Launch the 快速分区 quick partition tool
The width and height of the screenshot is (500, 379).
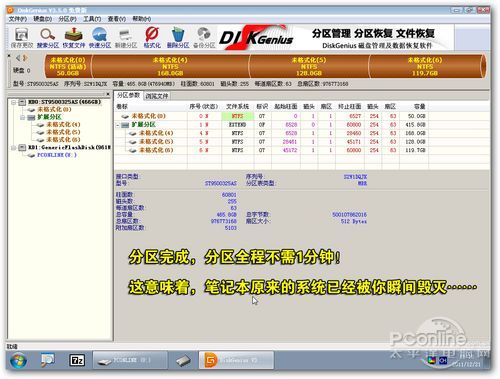pos(100,38)
